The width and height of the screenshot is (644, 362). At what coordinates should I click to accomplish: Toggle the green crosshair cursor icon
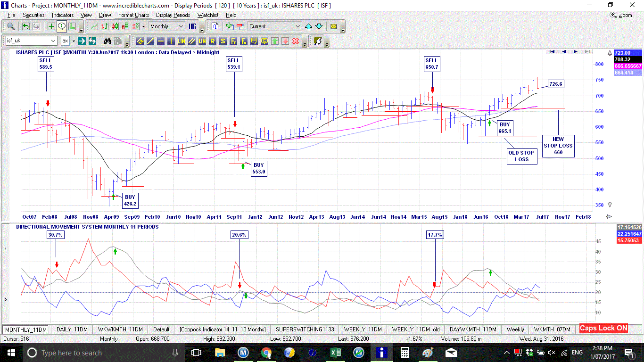tap(51, 26)
